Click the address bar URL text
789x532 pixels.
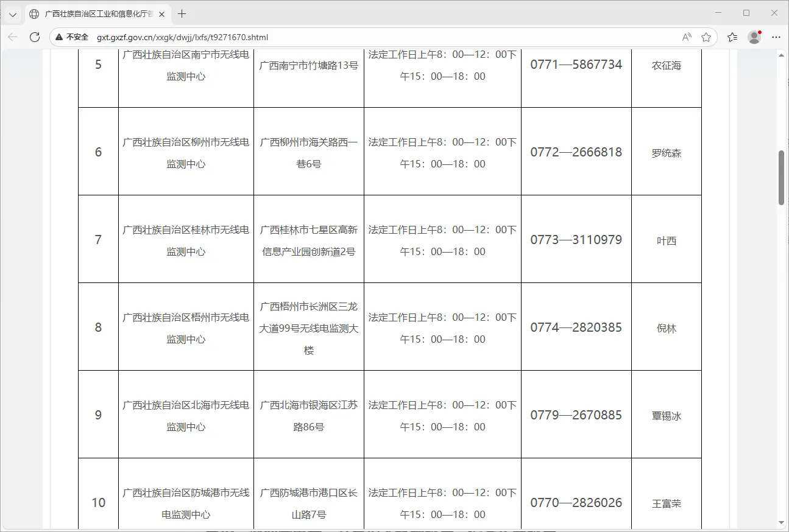tap(182, 37)
